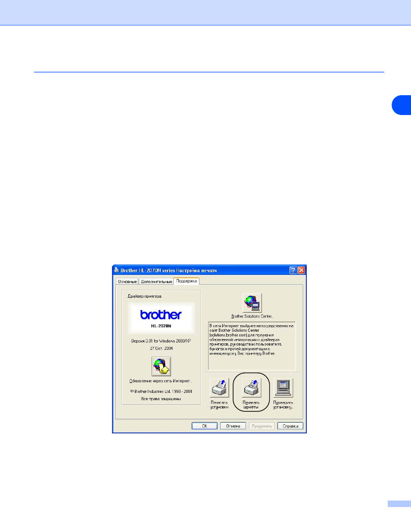Image resolution: width=411 pixels, height=532 pixels.
Task: Click the Brother Industries Ltd. copyright text
Action: pyautogui.click(x=161, y=392)
